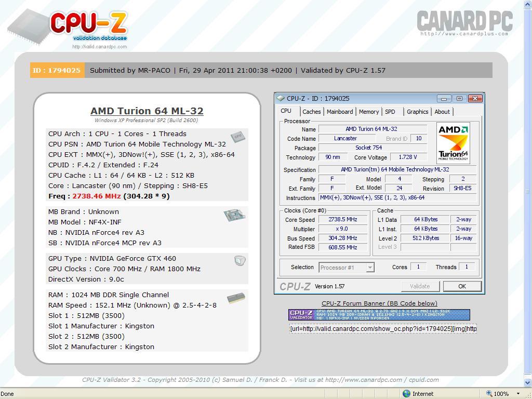Image resolution: width=532 pixels, height=399 pixels.
Task: Click the ID : 1794025 orange label
Action: (57, 70)
